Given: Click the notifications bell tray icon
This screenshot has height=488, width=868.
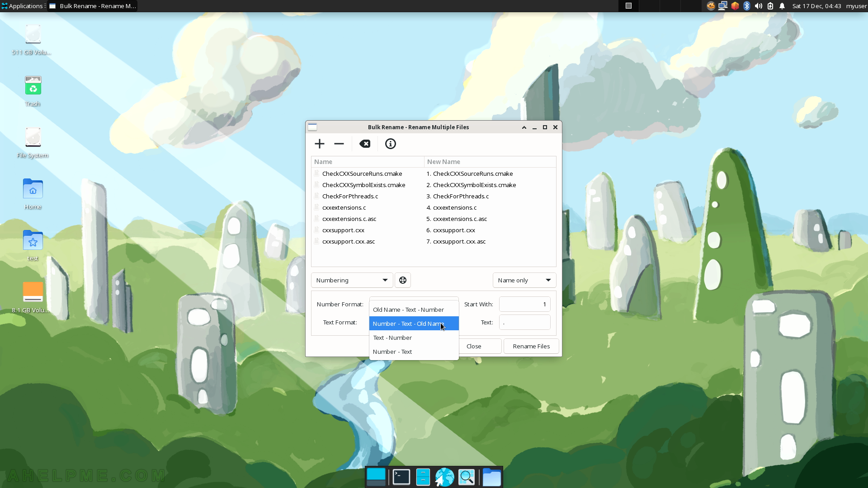Looking at the screenshot, I should point(782,6).
